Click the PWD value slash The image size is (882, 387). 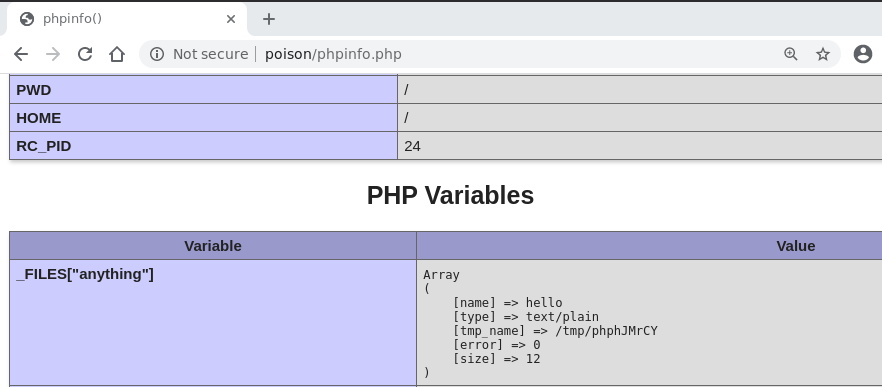(x=406, y=90)
